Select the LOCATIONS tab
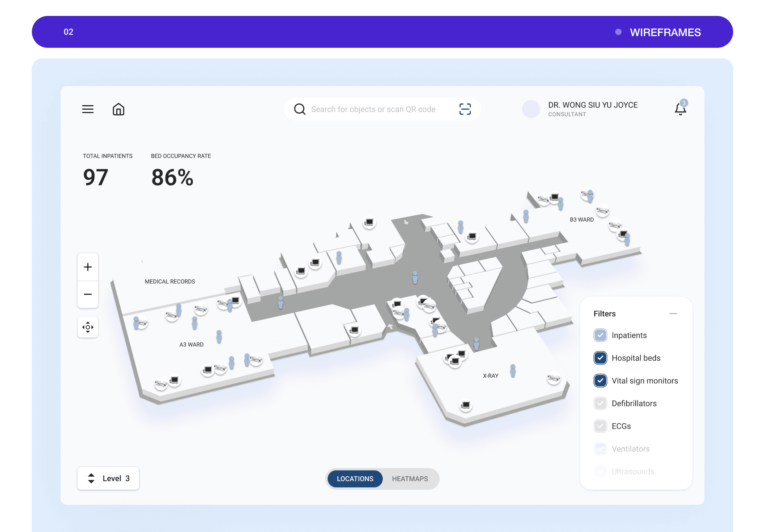 355,479
